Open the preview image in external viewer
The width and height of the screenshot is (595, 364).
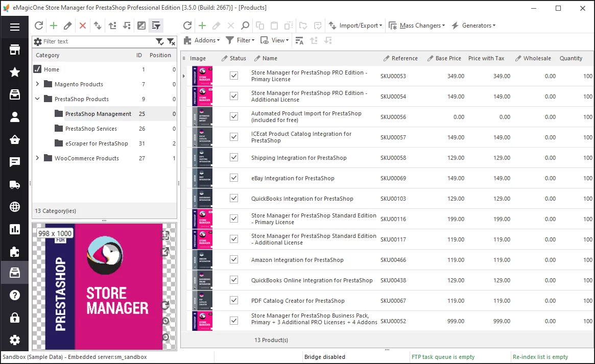tap(165, 251)
